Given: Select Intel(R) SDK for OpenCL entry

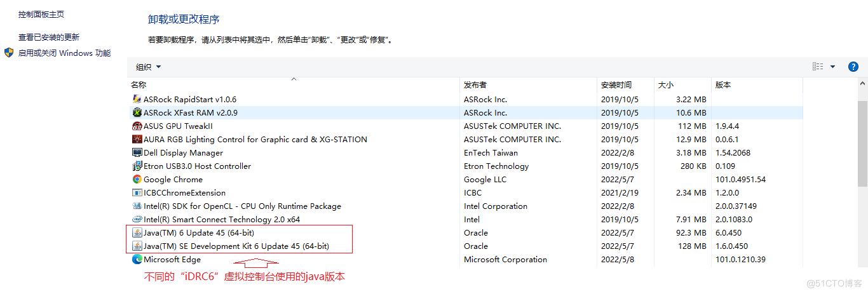Looking at the screenshot, I should [466, 206].
